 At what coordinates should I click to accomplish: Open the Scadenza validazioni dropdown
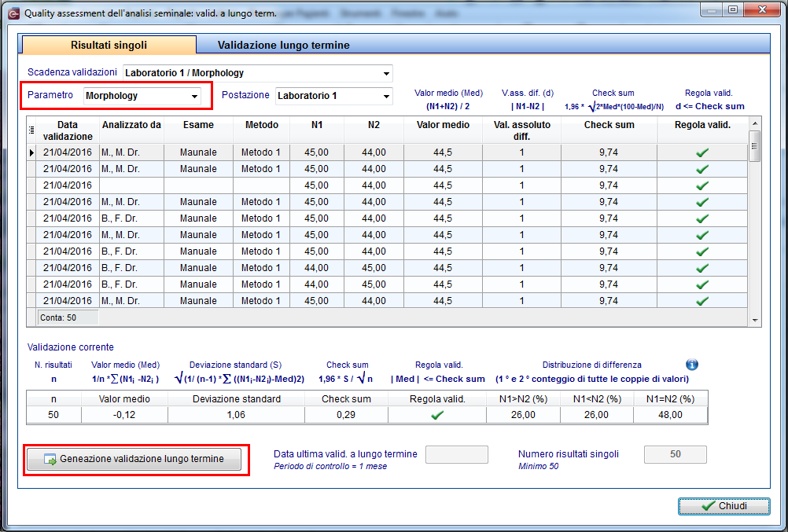coord(386,73)
